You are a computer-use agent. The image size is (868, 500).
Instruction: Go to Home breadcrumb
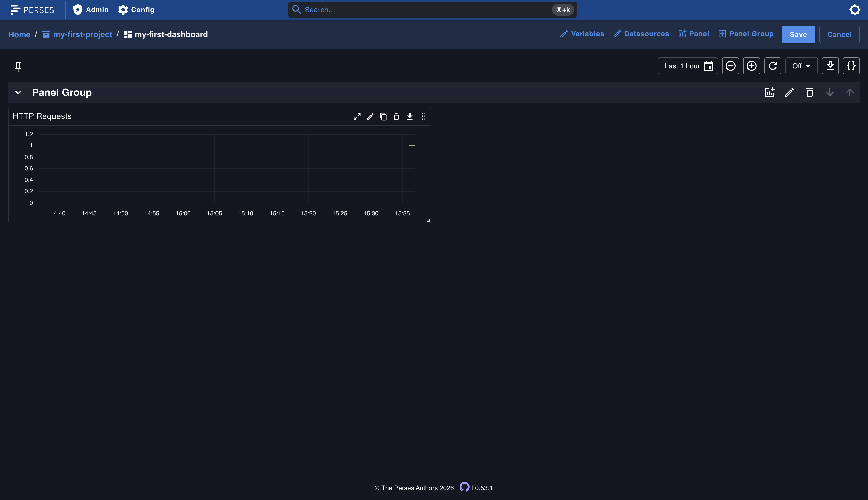19,34
